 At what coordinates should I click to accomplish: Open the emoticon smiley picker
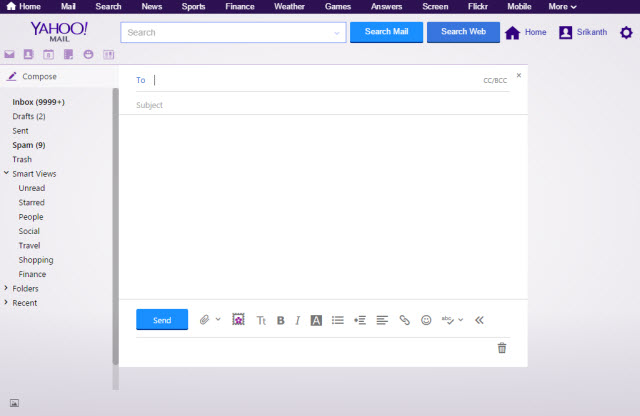(x=426, y=320)
